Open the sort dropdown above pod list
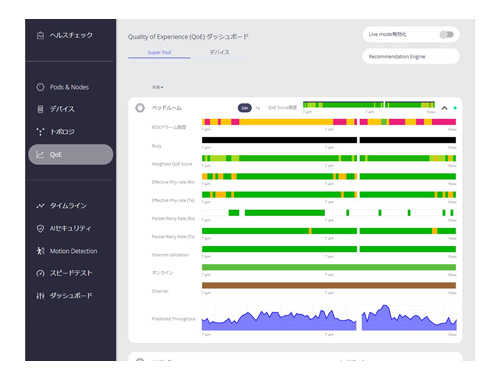The height and width of the screenshot is (380, 500). (x=158, y=87)
